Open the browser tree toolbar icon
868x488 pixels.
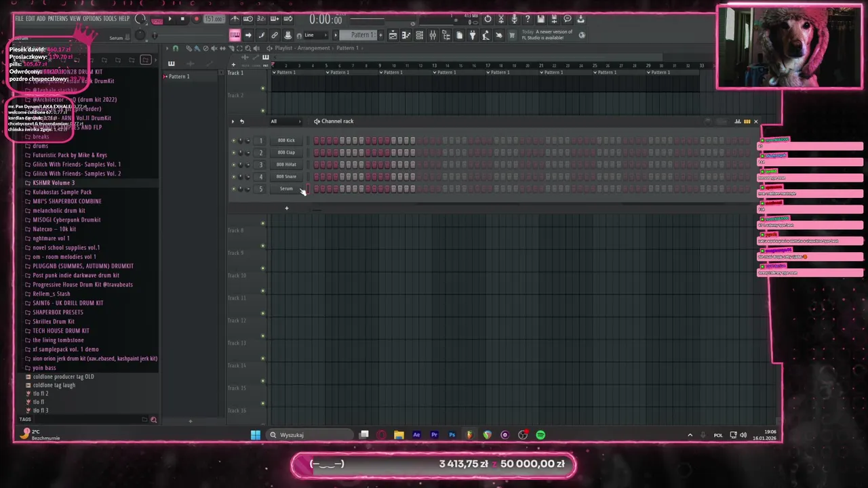point(446,35)
